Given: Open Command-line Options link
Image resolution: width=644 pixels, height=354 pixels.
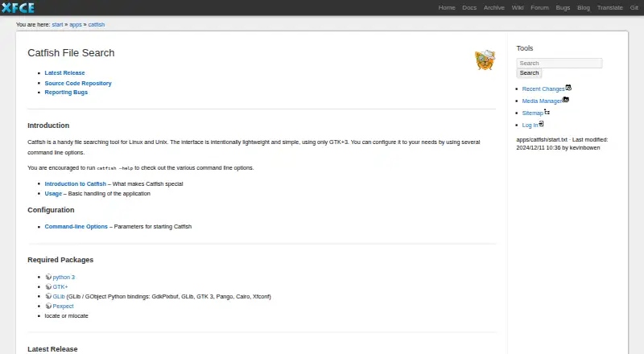Looking at the screenshot, I should point(76,226).
